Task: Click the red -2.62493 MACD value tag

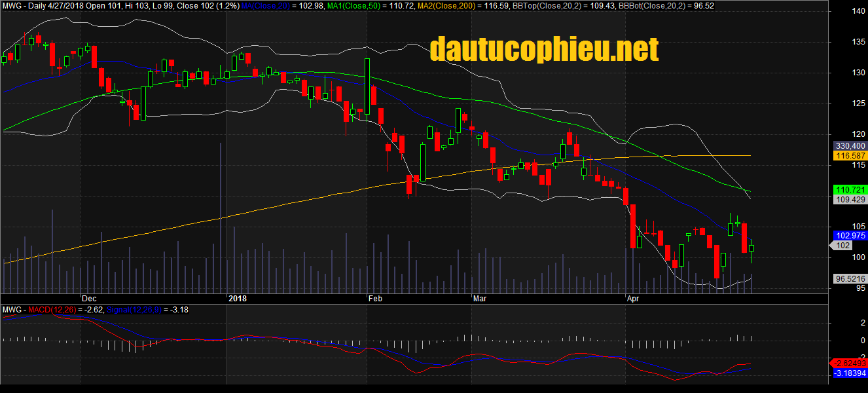Action: click(850, 364)
